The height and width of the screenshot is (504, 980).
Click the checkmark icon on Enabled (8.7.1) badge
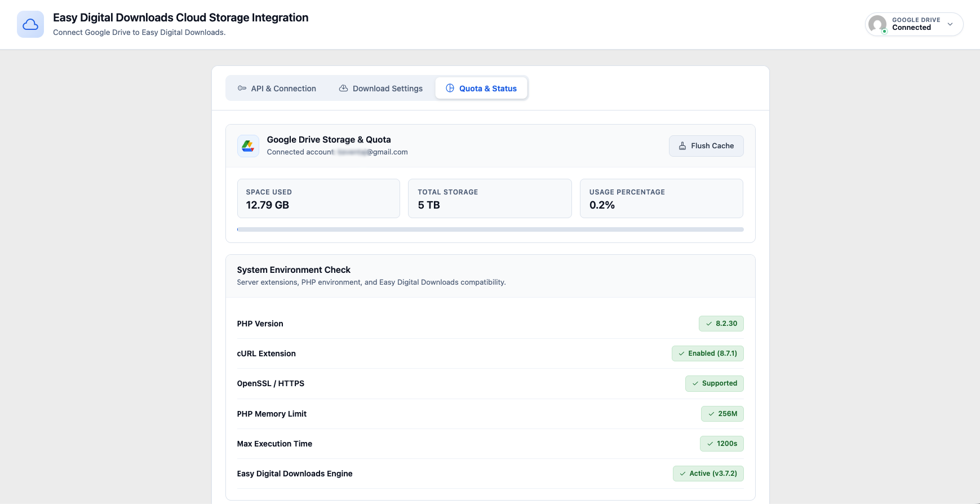(681, 353)
